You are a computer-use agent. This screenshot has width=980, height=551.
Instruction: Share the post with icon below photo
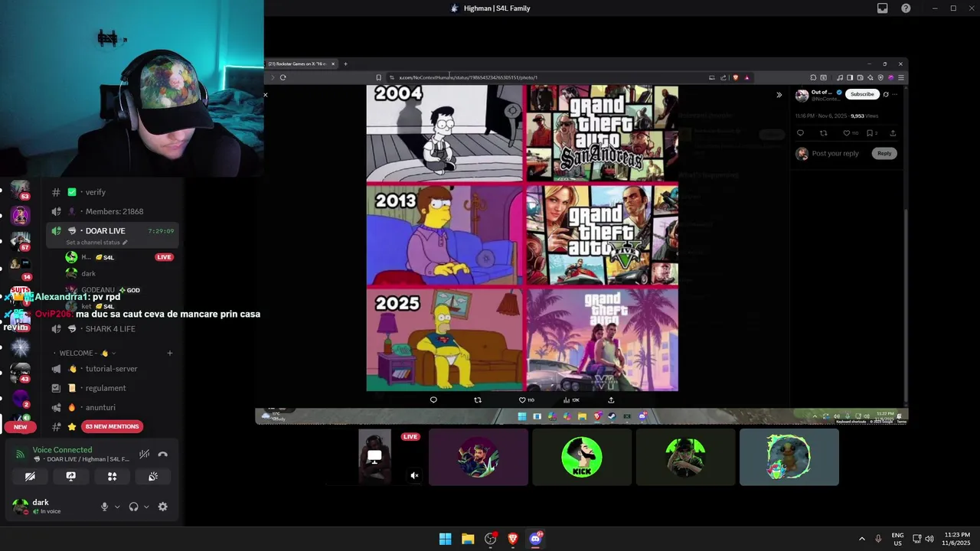(611, 399)
